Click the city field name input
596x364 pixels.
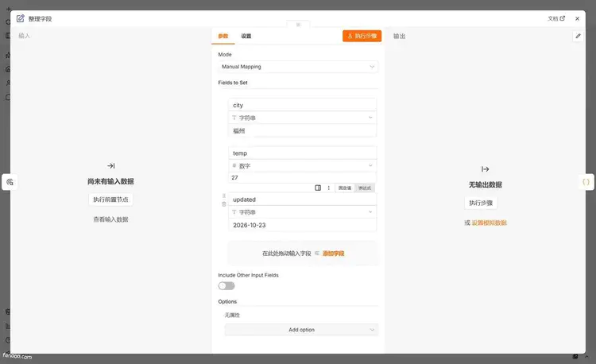302,105
